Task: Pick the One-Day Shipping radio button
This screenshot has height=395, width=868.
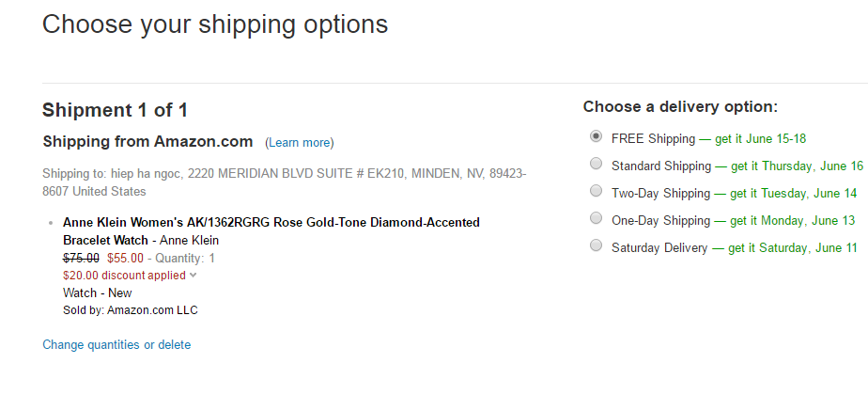Action: [x=596, y=219]
